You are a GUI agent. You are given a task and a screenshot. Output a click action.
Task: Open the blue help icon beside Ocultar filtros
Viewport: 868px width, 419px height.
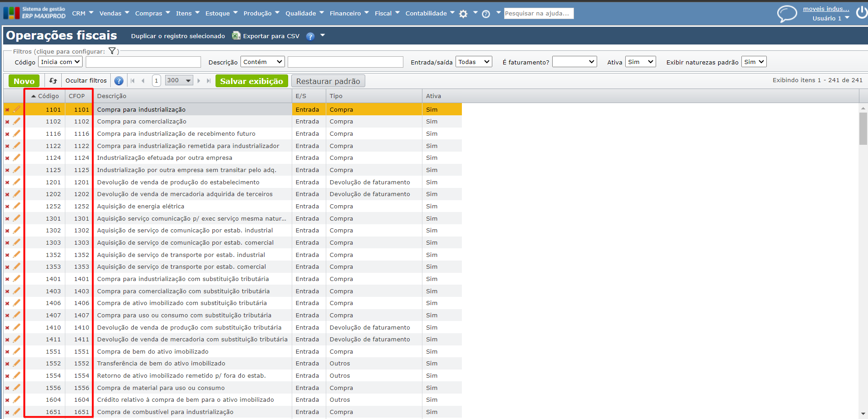tap(119, 81)
